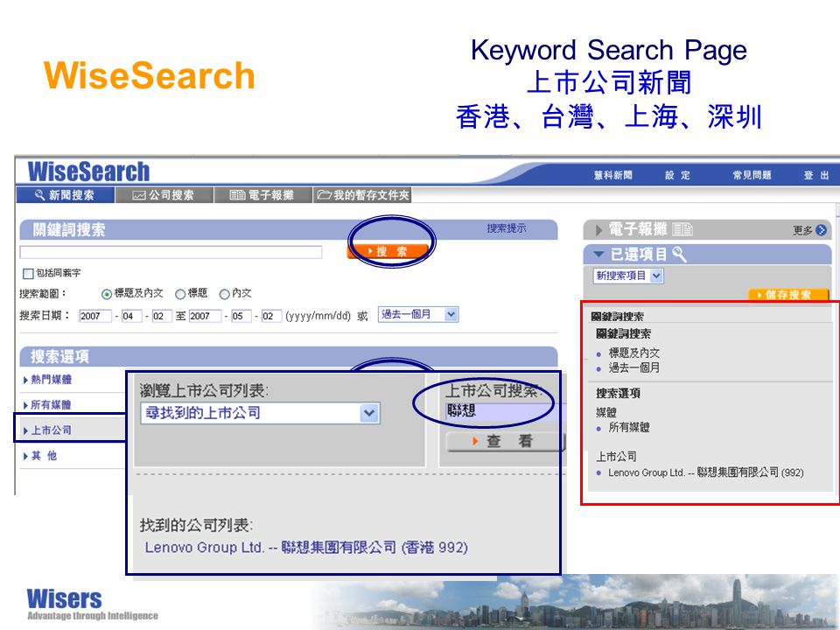Expand the 電子報攤 side panel triangle
The image size is (840, 630).
click(598, 230)
